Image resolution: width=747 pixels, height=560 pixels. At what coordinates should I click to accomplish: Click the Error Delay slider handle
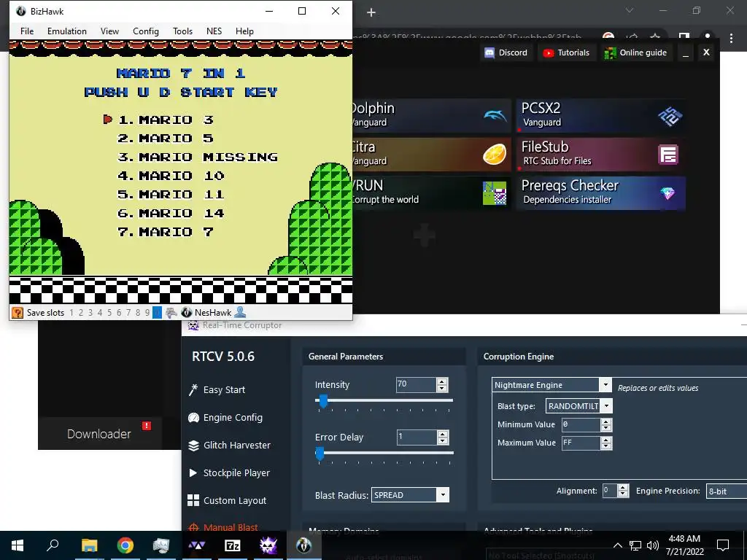(x=320, y=454)
